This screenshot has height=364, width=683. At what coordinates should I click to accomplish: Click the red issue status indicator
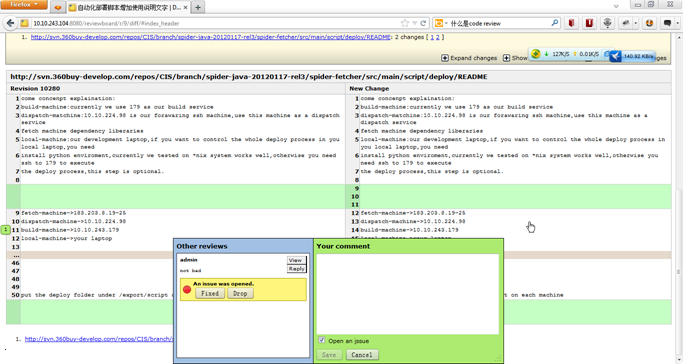(187, 289)
